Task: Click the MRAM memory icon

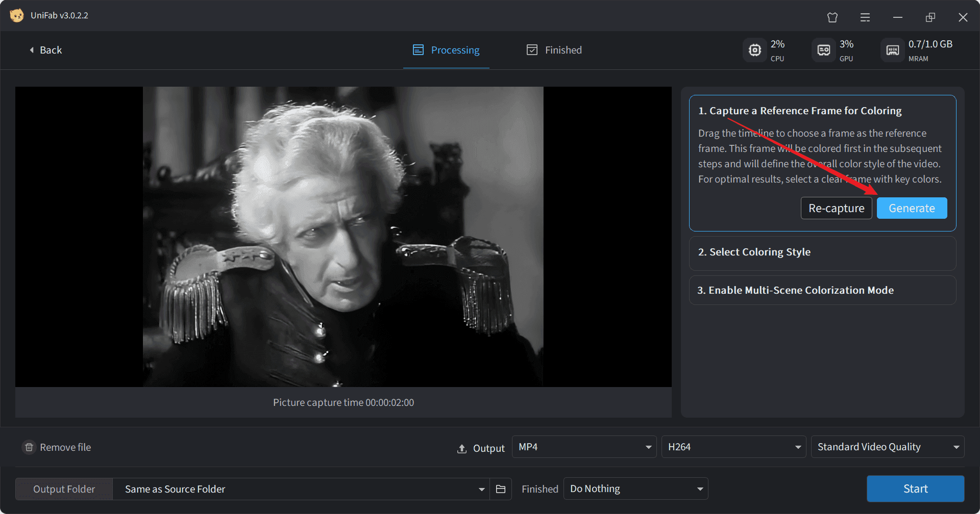Action: 893,50
